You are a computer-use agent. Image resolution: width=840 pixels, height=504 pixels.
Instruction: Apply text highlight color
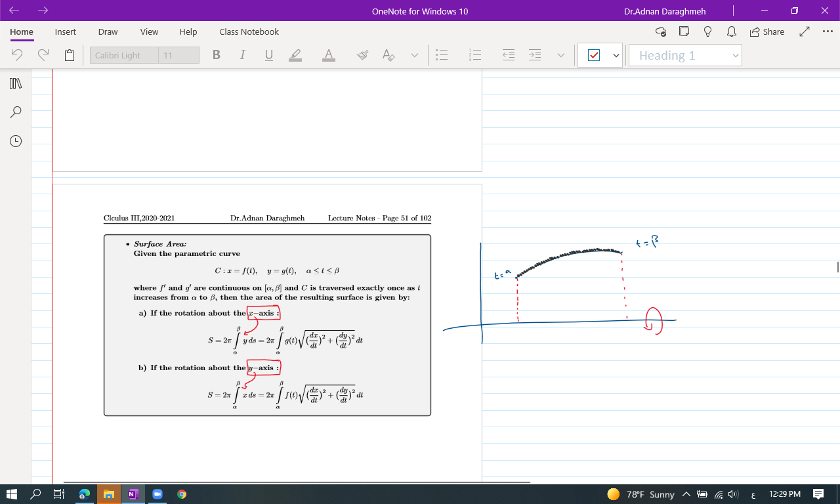tap(295, 55)
